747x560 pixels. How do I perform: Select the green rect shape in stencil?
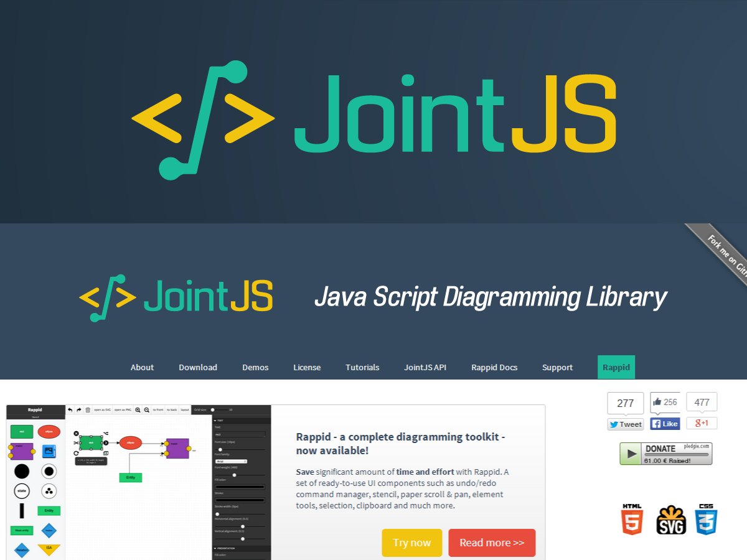(x=22, y=432)
